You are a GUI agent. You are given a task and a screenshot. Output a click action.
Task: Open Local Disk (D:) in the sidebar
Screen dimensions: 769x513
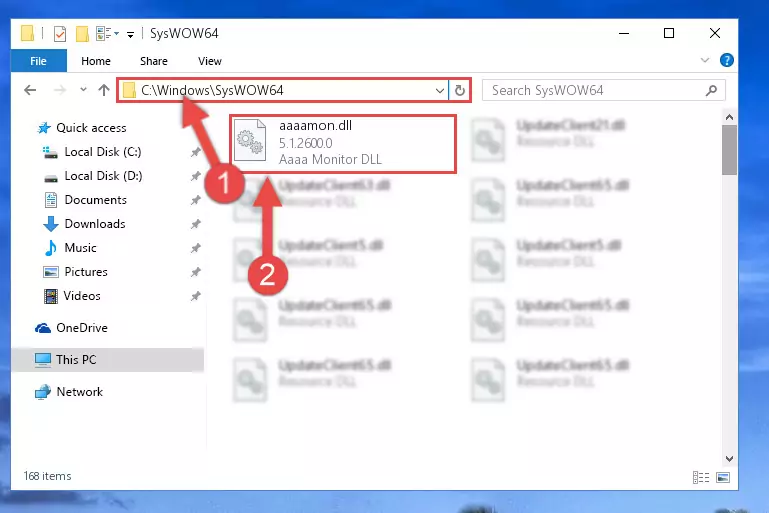103,176
